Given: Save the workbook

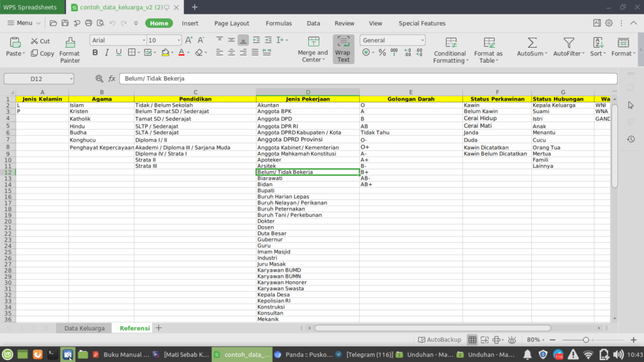Looking at the screenshot, I should [65, 23].
